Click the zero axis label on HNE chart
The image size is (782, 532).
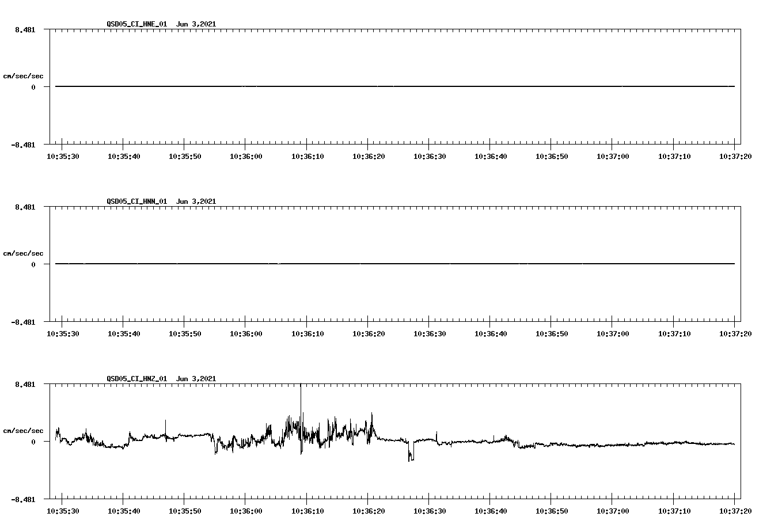[x=33, y=87]
